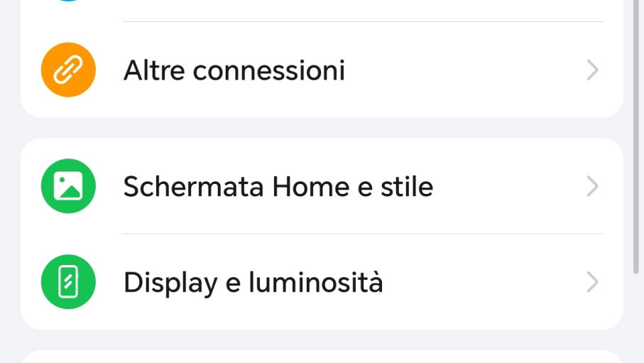
Task: Select the Display e luminosità entry
Action: tap(322, 282)
